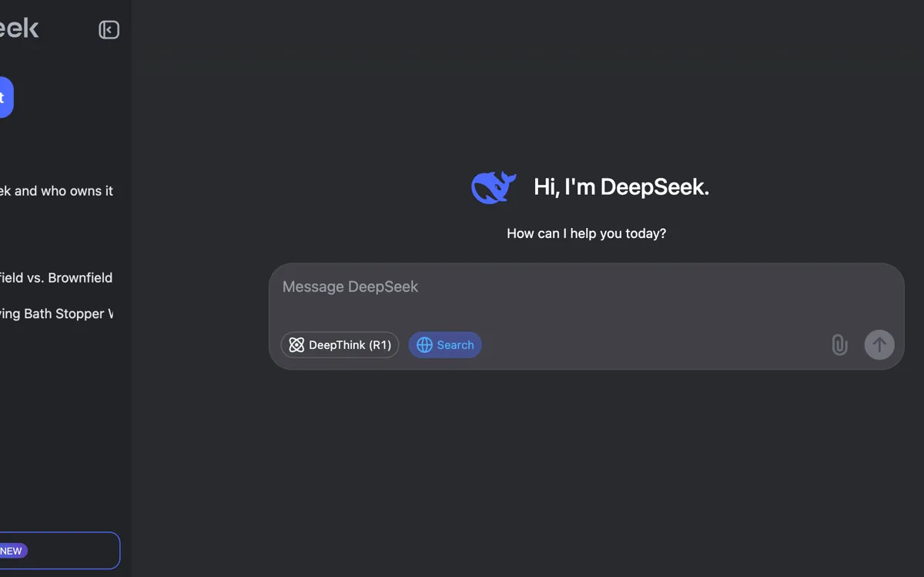
Task: Click "How can I help you today?" text
Action: [x=586, y=233]
